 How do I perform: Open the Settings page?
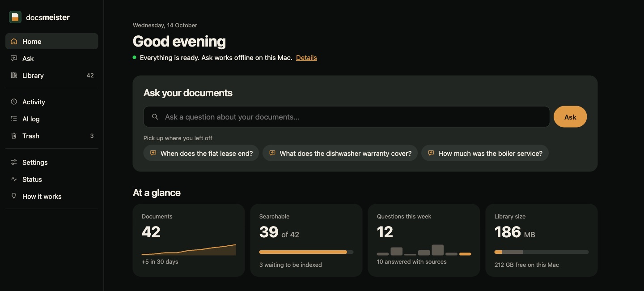pos(52,162)
